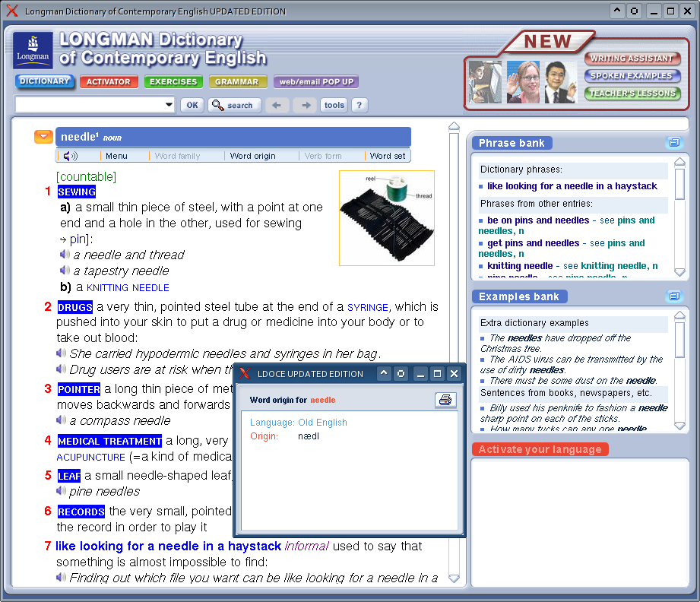Viewport: 700px width, 602px height.
Task: Open help with the question mark button
Action: 360,106
